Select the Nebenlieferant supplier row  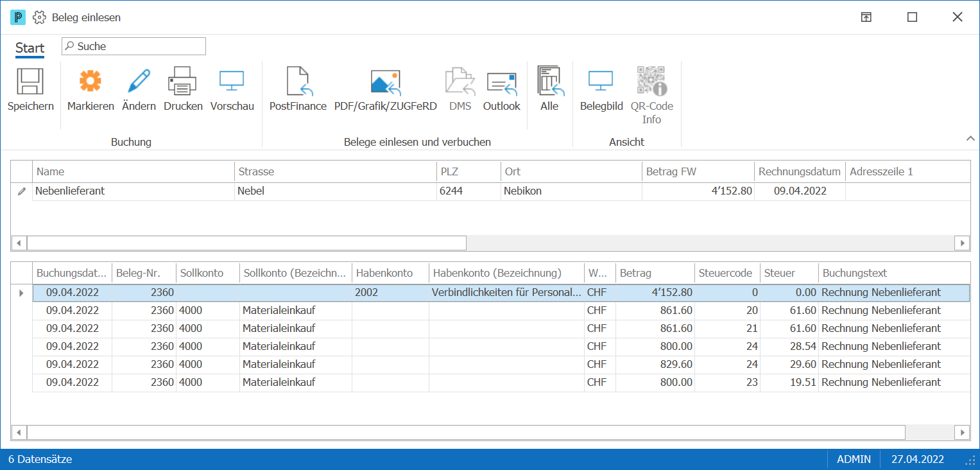pyautogui.click(x=491, y=191)
